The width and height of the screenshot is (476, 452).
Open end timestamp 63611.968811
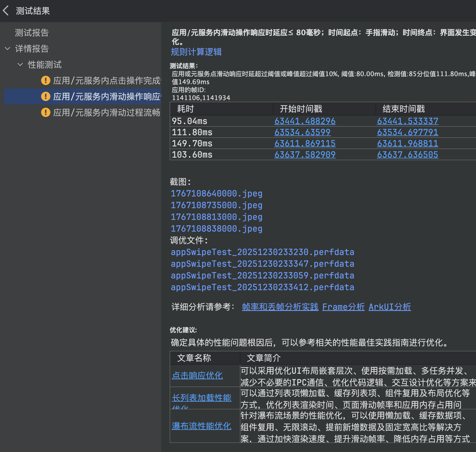(x=408, y=143)
